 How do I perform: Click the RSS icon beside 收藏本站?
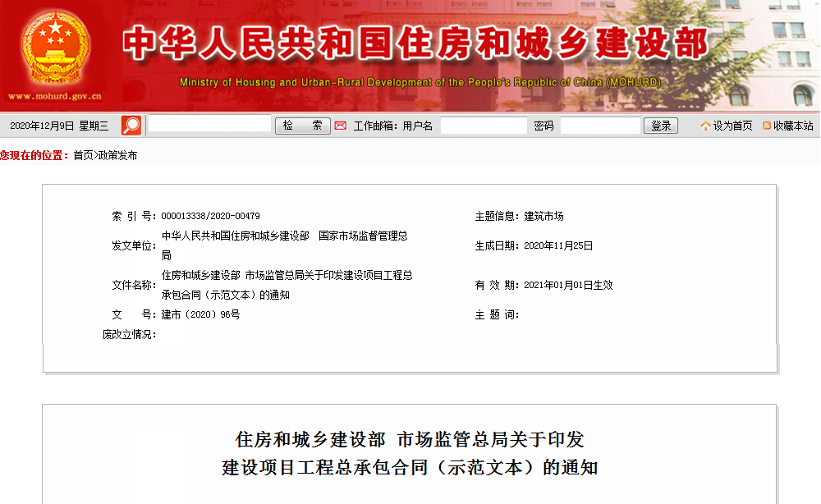pyautogui.click(x=767, y=126)
